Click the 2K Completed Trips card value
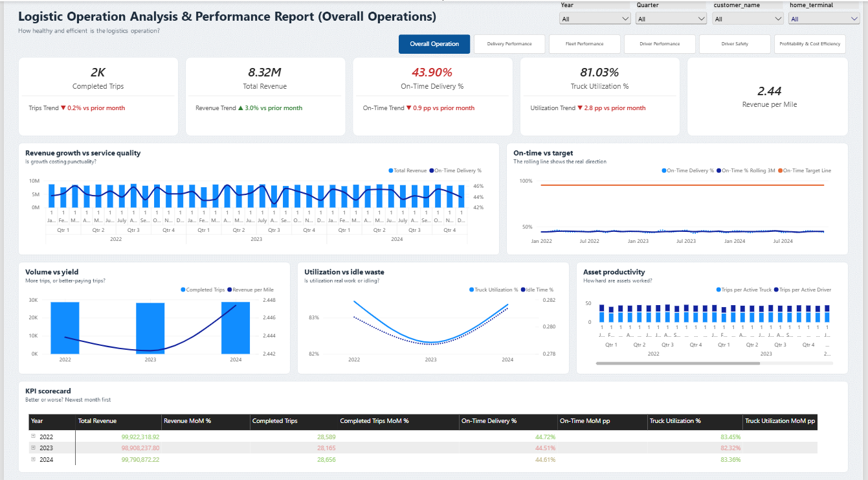This screenshot has width=868, height=480. tap(98, 73)
